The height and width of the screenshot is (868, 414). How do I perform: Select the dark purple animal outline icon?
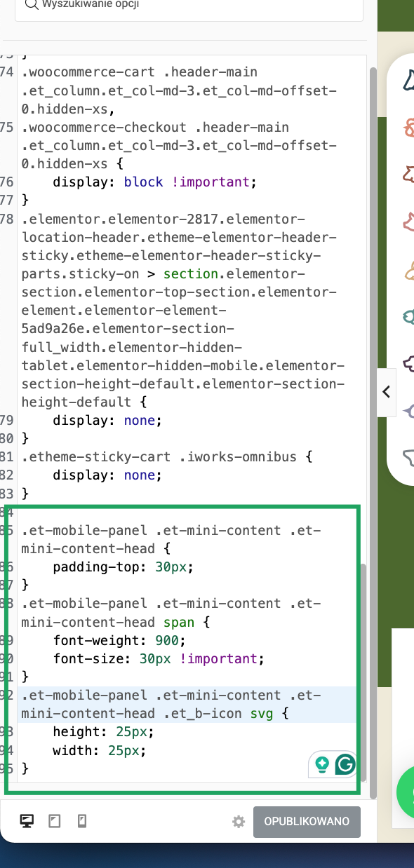point(408,363)
